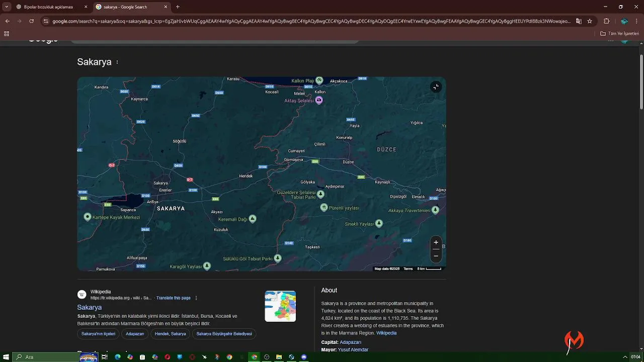Select Güzeldere Şelalesi Tabiat Parkı pin
Screen dimensions: 644x362
click(x=320, y=194)
